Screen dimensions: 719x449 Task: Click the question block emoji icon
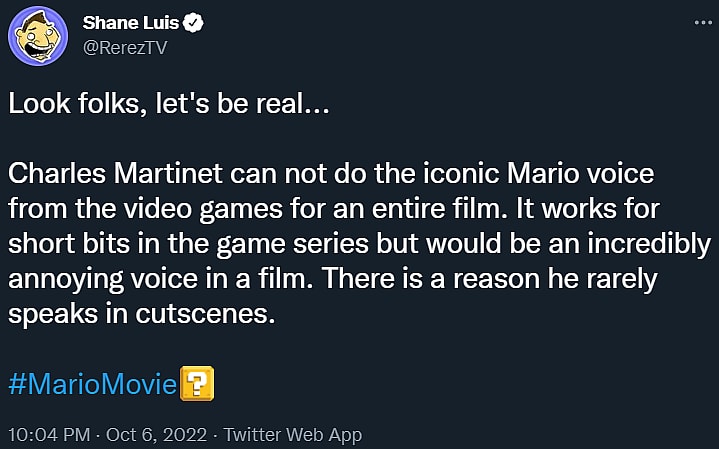[197, 385]
